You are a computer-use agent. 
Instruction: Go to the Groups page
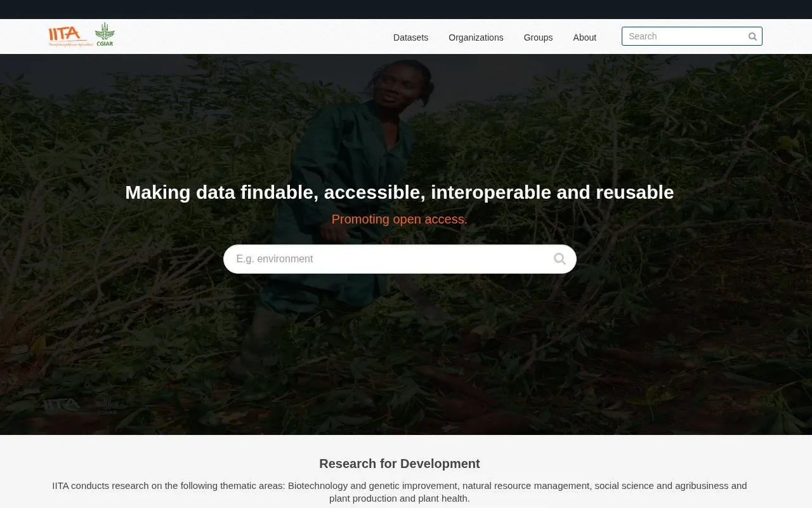click(538, 37)
